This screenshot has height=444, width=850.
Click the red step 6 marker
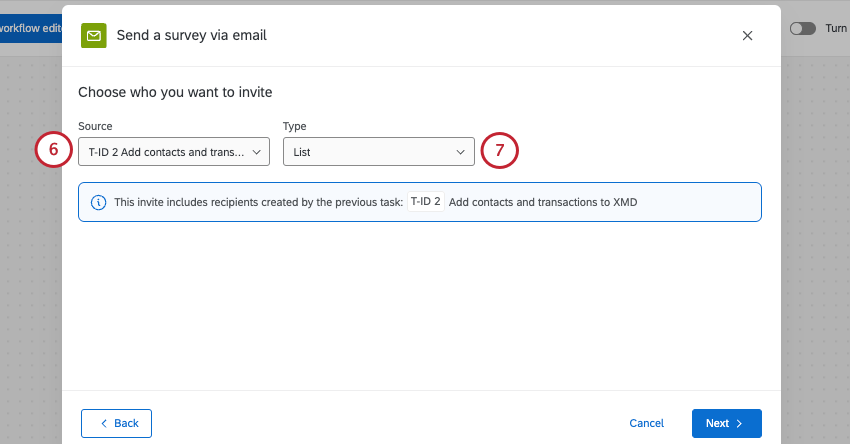[53, 151]
